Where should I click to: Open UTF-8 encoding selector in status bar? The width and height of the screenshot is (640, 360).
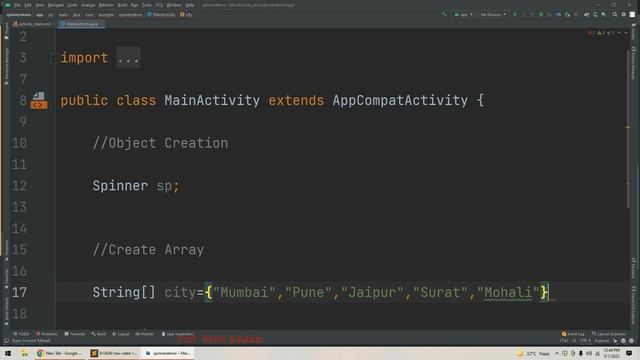click(584, 341)
